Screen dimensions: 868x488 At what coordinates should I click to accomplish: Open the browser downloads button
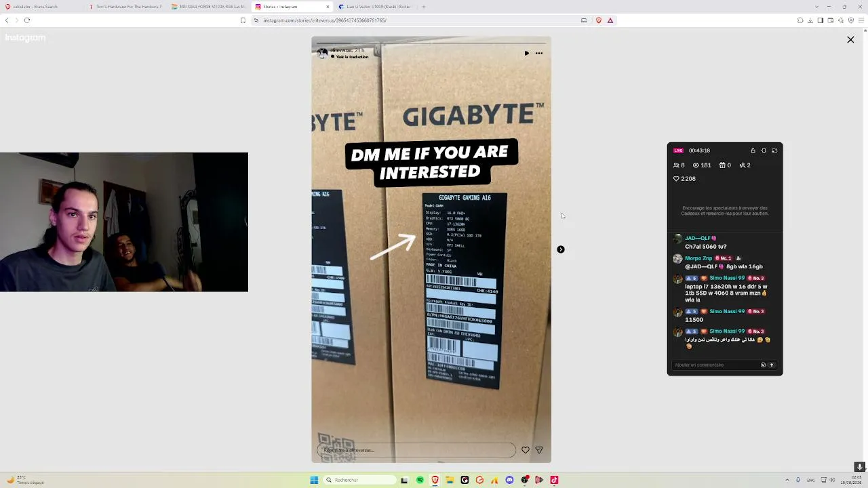(810, 20)
